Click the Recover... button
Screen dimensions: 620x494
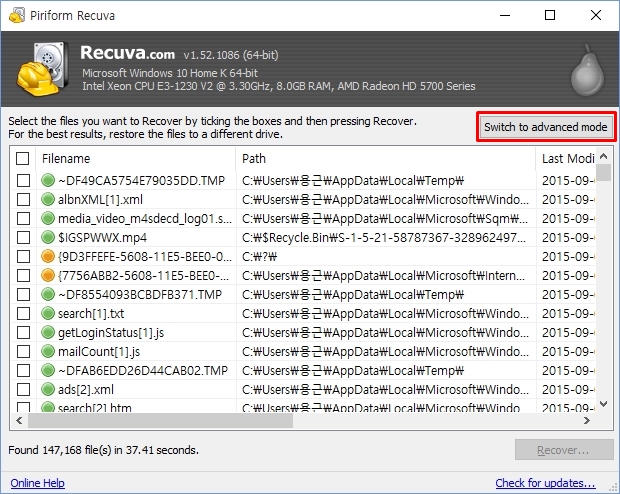[564, 450]
